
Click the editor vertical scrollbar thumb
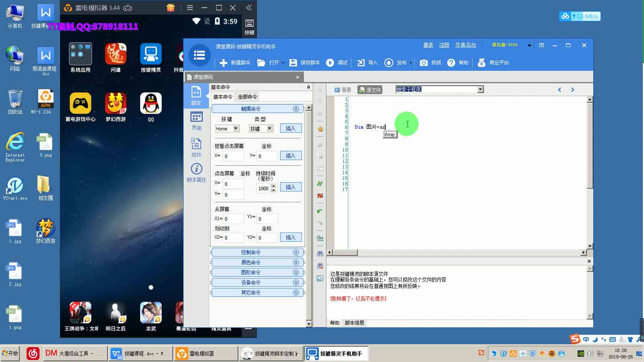(590, 146)
